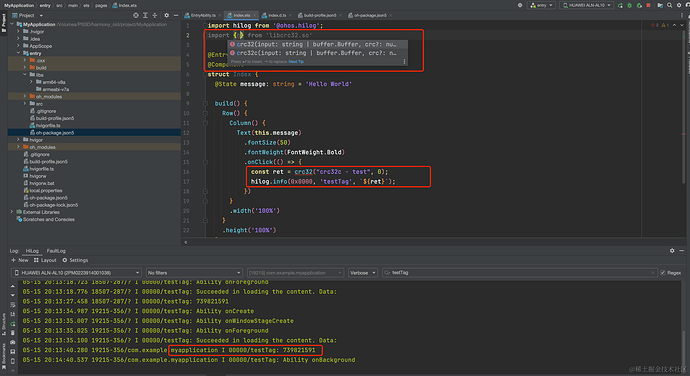Collapse the entry module folder
The image size is (690, 376).
click(x=18, y=53)
